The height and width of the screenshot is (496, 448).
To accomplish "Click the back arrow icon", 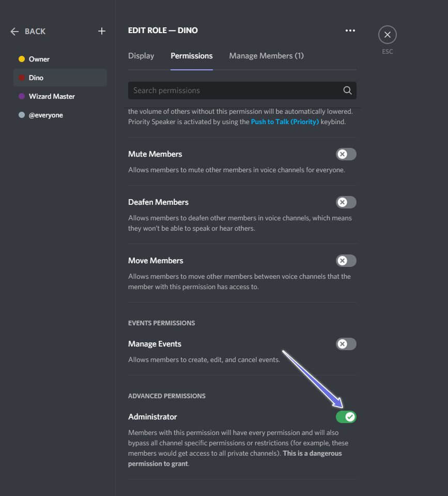I will tap(14, 32).
